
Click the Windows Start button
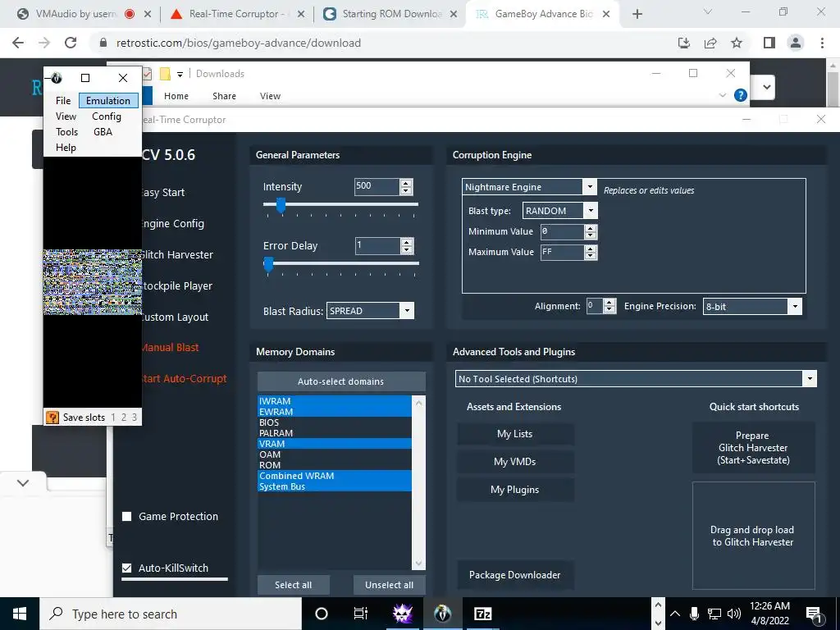pyautogui.click(x=20, y=614)
